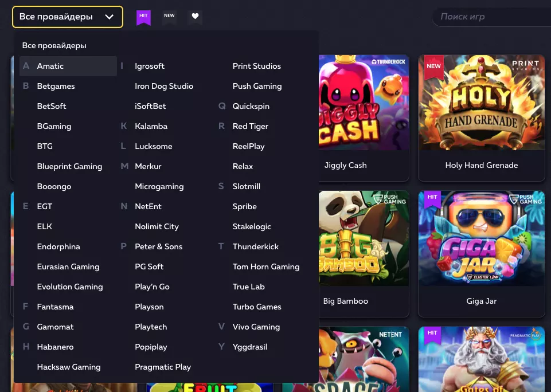Open the Holy Hand Grenade game thumbnail
The width and height of the screenshot is (551, 392).
(481, 103)
